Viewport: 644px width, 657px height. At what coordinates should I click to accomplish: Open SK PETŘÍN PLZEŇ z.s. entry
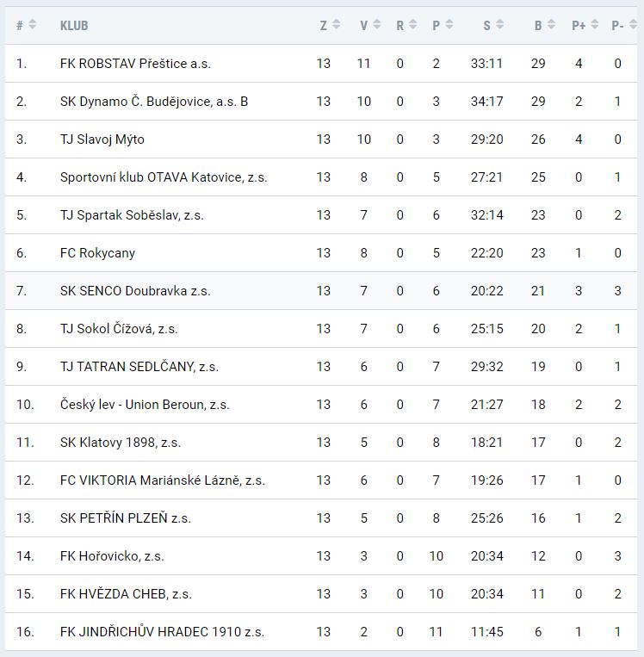126,518
